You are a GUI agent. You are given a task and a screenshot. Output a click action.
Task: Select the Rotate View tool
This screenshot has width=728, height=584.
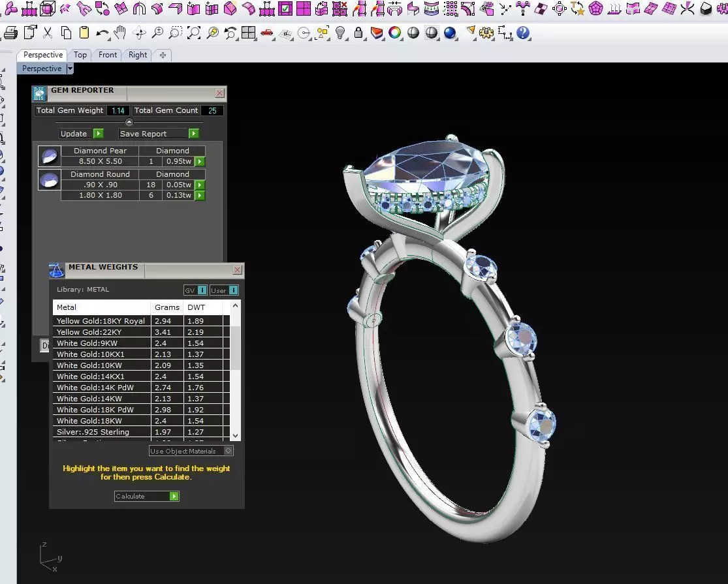coord(139,33)
